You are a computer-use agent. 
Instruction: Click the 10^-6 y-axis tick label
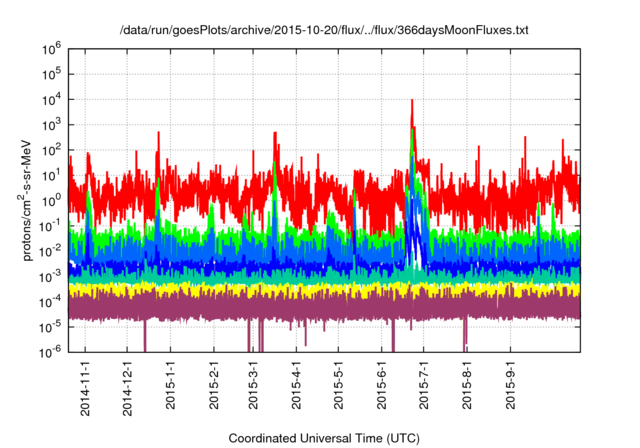click(x=50, y=352)
